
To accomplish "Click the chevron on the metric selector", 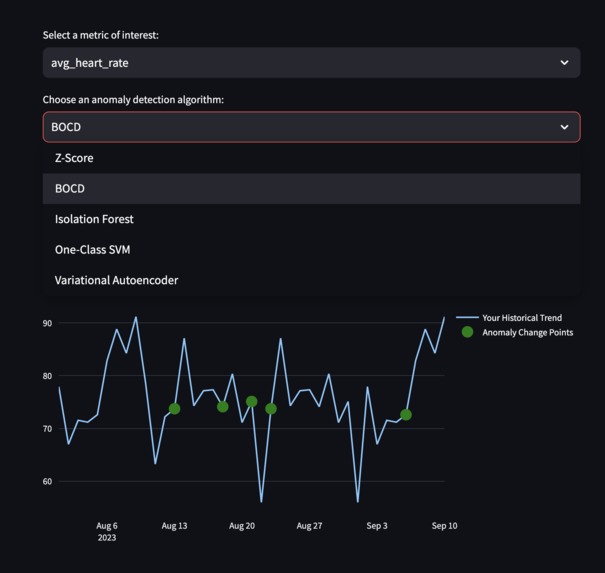I will (564, 63).
